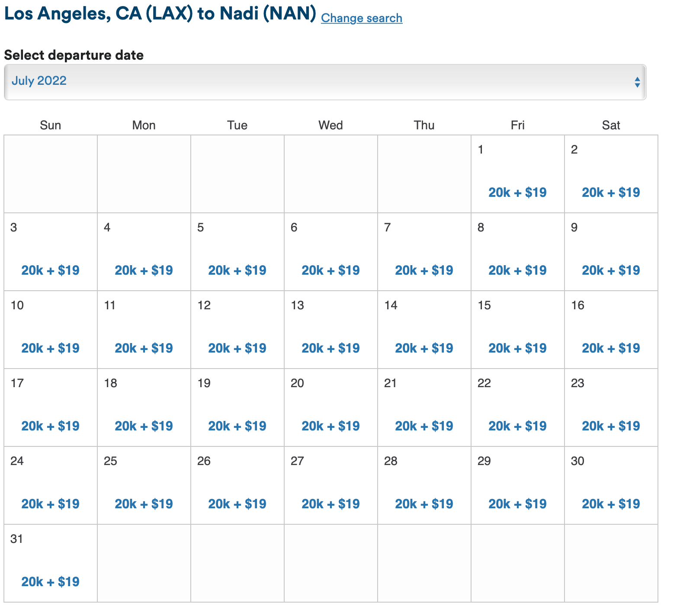Screen dimensions: 680x616
Task: Choose the July 13 award fare
Action: [x=330, y=348]
